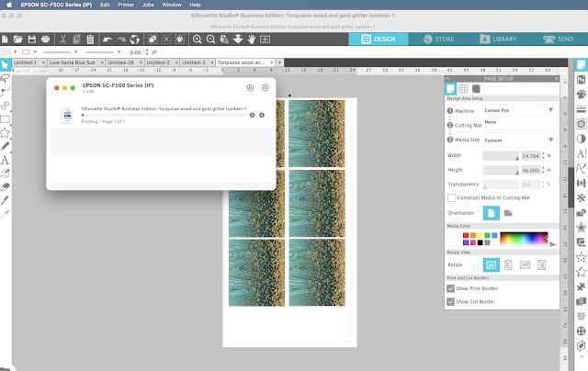Open the Fill panel palette icon
The width and height of the screenshot is (588, 371).
581,94
